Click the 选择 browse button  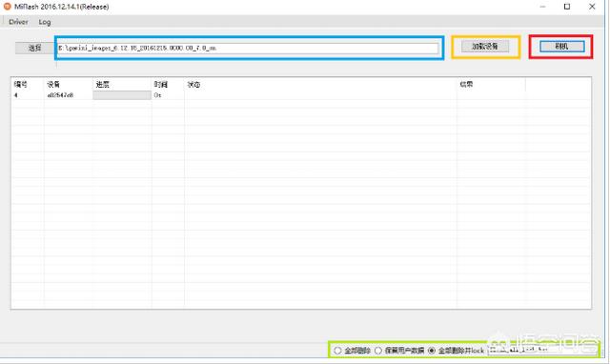(x=34, y=48)
